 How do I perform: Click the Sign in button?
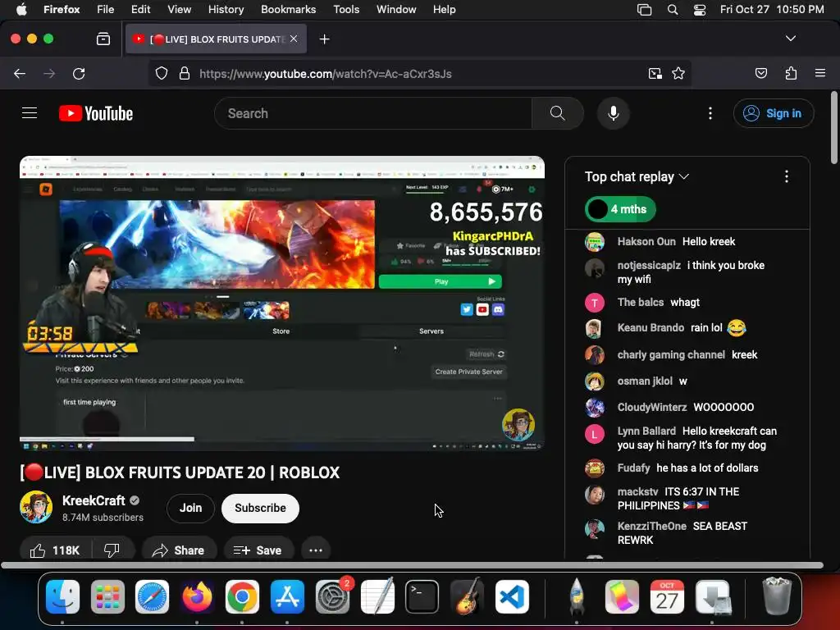pos(773,113)
